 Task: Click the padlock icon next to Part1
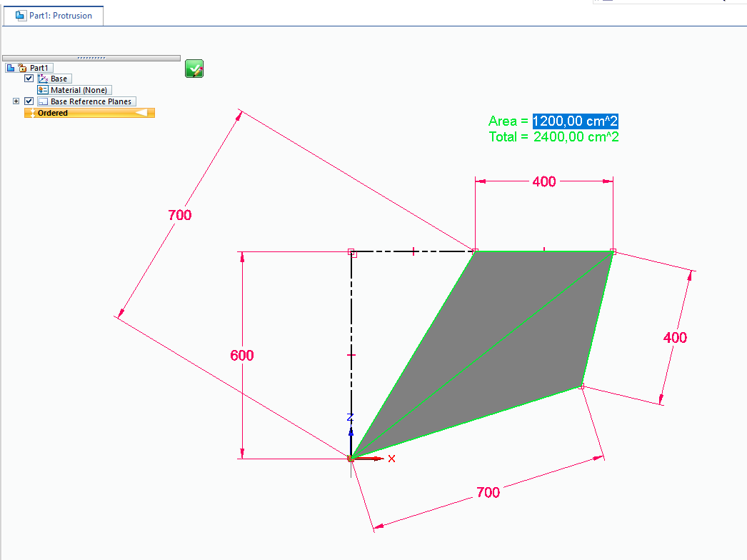click(21, 68)
